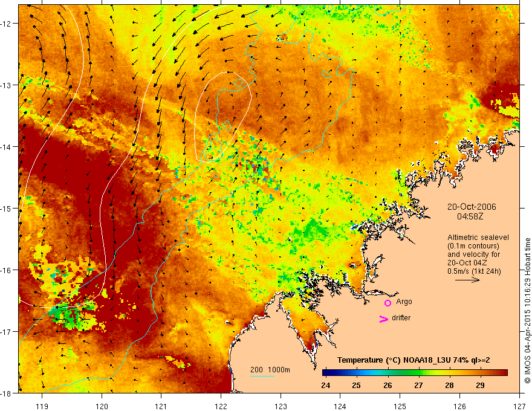Screen dimensions: 532x411
Task: Click the latitude axis label -17
Action: pos(6,332)
